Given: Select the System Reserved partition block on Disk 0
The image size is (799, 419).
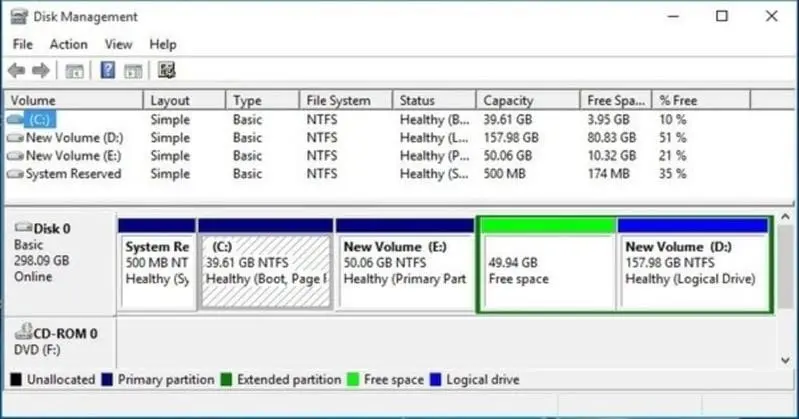Looking at the screenshot, I should pyautogui.click(x=157, y=264).
